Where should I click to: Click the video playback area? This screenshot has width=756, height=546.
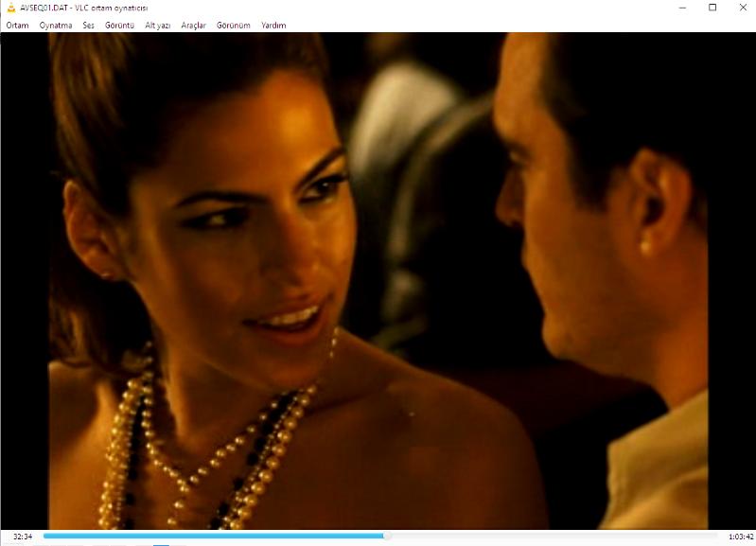(x=378, y=284)
